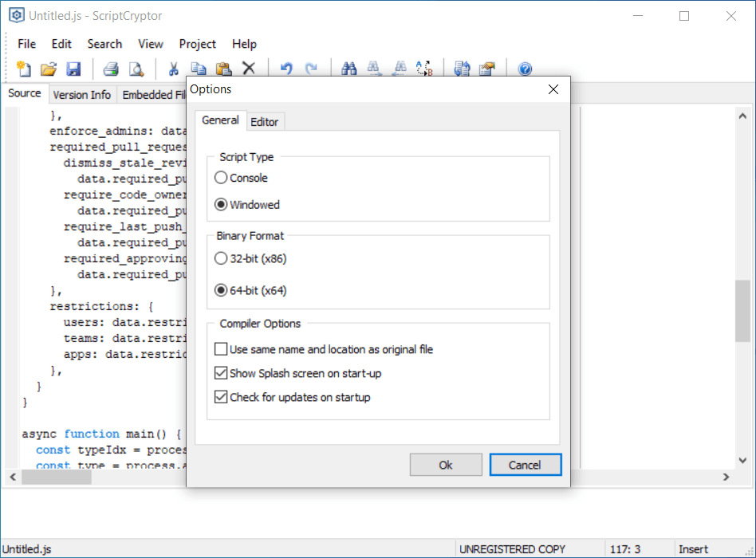Switch to the Editor tab in Options
756x558 pixels.
[x=265, y=122]
